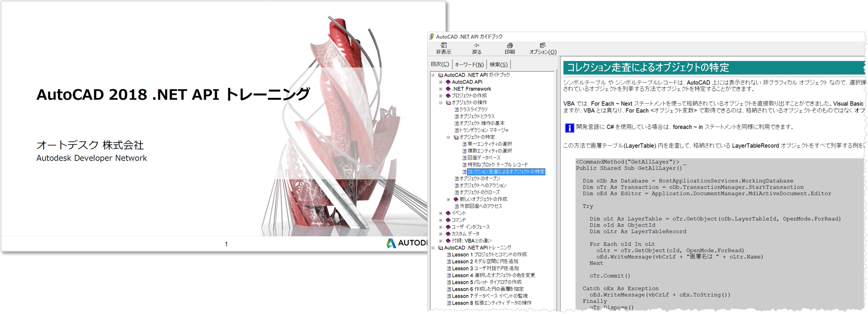Open the 特別なブロック テーブル レコード topic
The image size is (868, 314).
click(498, 165)
